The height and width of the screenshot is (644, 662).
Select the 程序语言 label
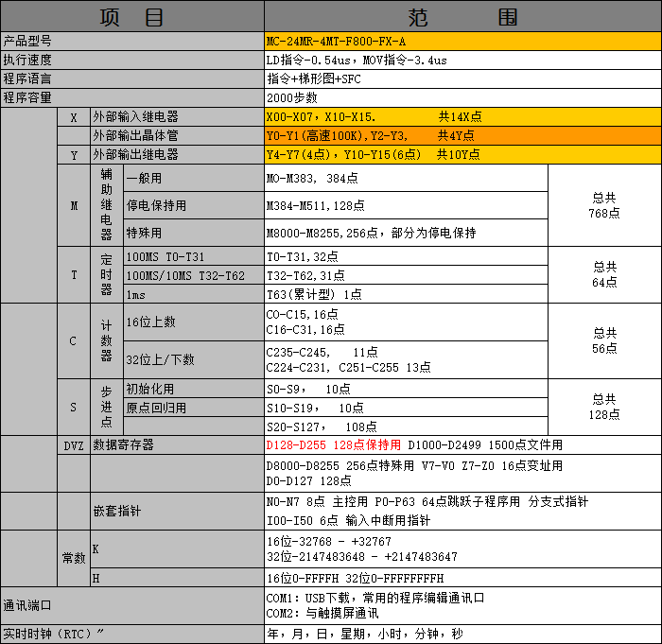(132, 79)
